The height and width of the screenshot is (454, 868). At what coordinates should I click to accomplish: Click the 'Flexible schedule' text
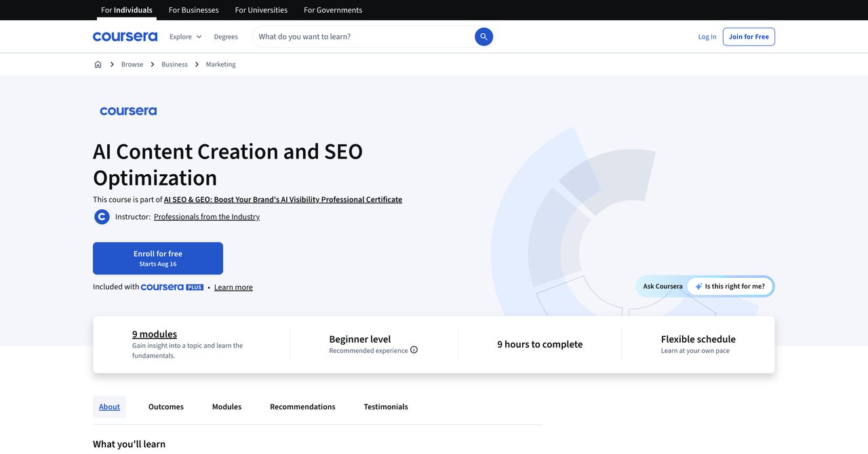coord(698,339)
